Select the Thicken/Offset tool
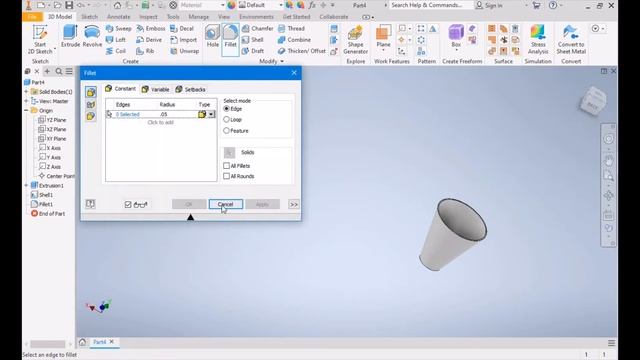 pyautogui.click(x=302, y=51)
